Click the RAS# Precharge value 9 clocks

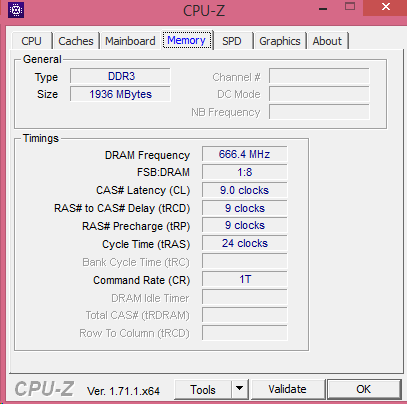click(244, 226)
